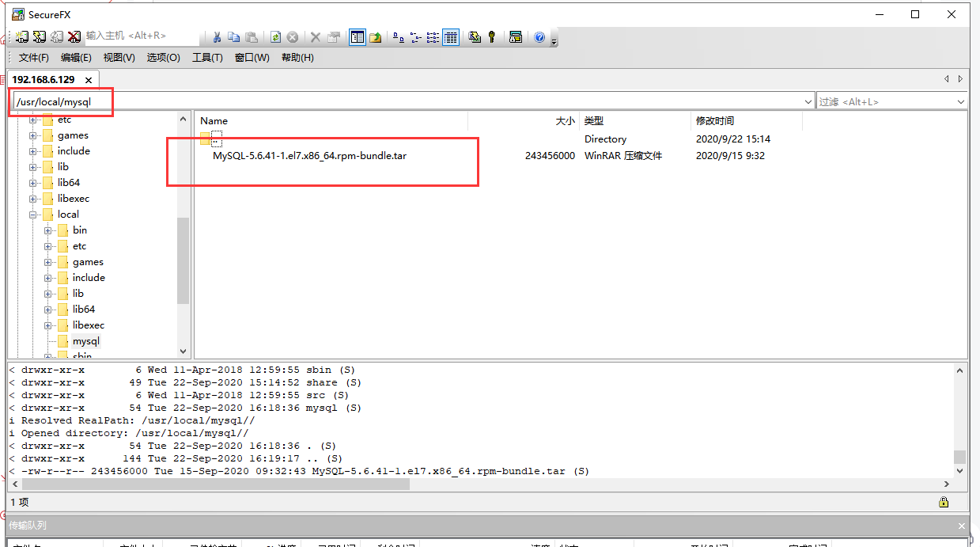The image size is (980, 547).
Task: Click the Reconnect toolbar icon
Action: tap(57, 36)
